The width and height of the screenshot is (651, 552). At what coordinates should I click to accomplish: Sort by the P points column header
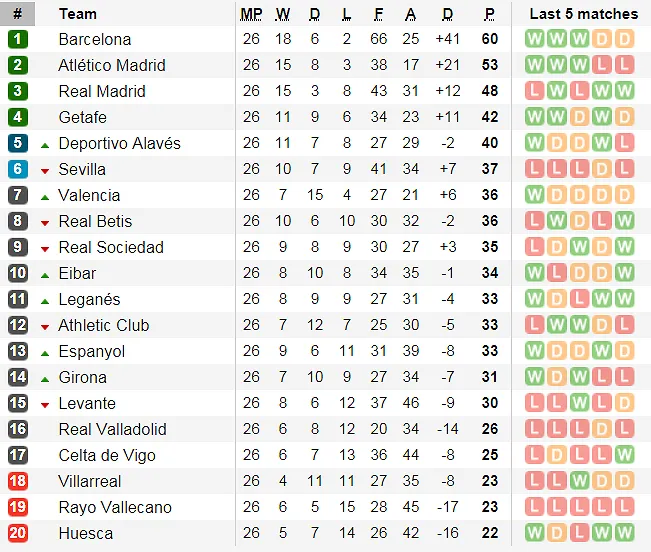[489, 14]
